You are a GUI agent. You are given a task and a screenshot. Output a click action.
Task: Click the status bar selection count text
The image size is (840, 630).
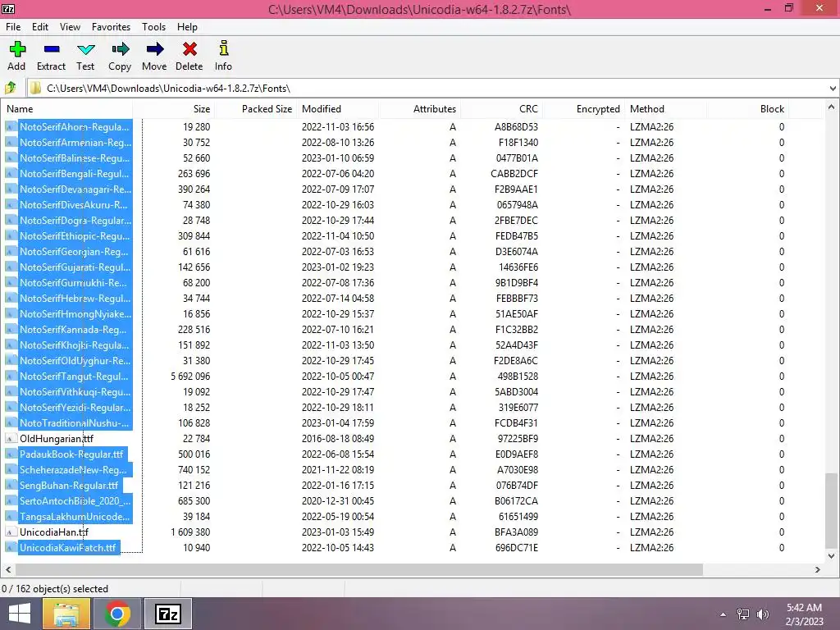coord(55,589)
